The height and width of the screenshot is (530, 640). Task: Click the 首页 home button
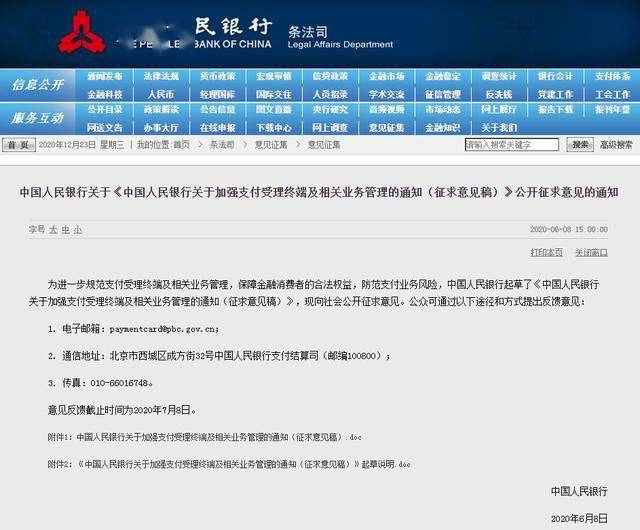pyautogui.click(x=19, y=145)
